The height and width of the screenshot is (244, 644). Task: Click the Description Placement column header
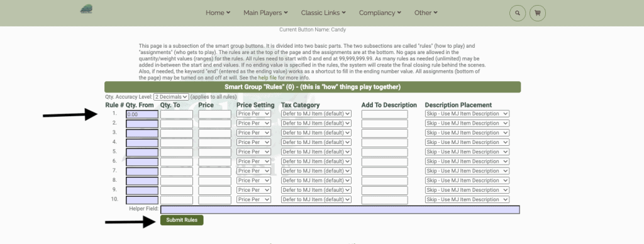(x=458, y=105)
